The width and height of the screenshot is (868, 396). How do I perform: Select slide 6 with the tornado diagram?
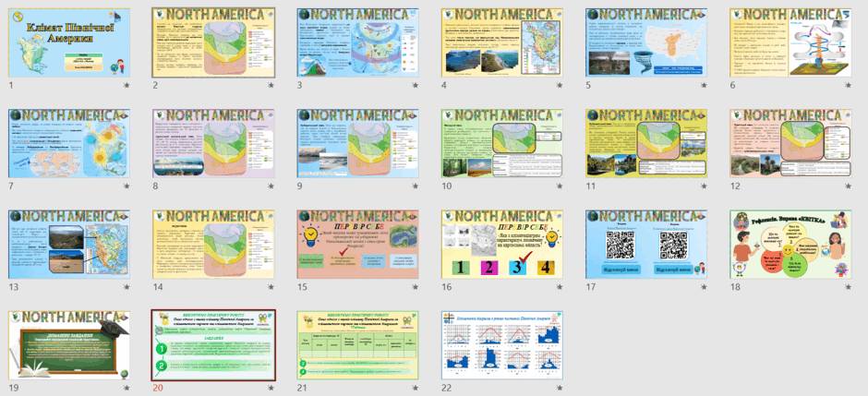790,42
